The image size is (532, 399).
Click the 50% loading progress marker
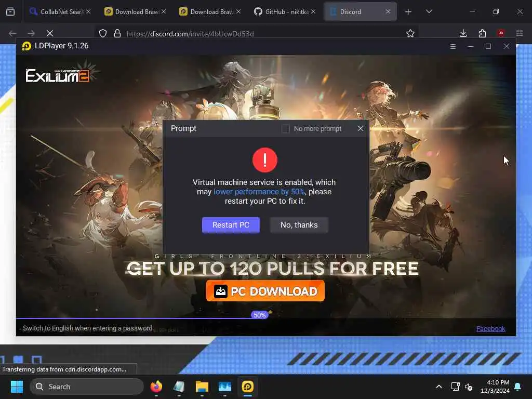coord(260,315)
